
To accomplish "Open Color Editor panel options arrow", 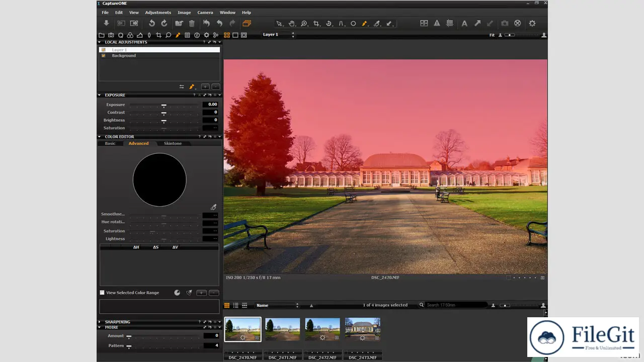I will tap(220, 137).
